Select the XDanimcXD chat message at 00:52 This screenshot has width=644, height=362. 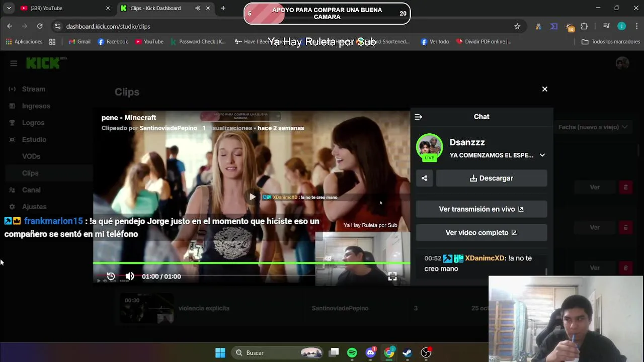(x=480, y=263)
